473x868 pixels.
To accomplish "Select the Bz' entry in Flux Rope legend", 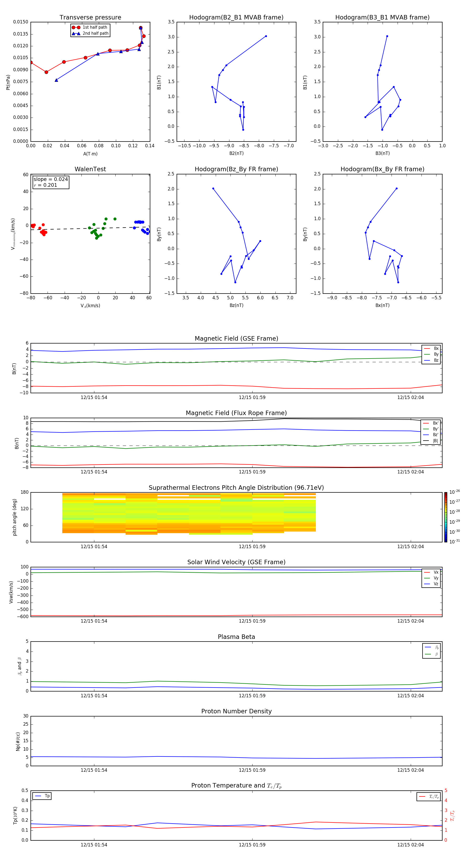I will pyautogui.click(x=431, y=435).
